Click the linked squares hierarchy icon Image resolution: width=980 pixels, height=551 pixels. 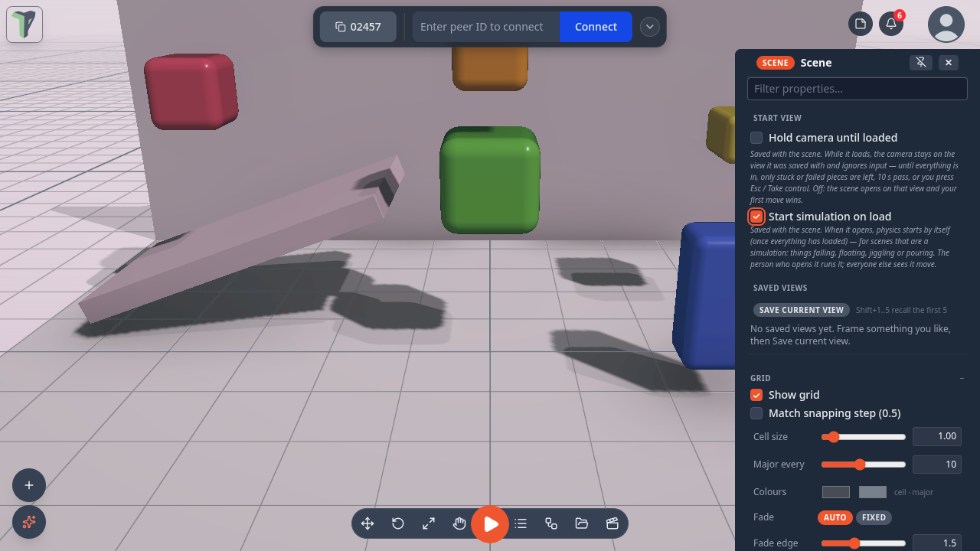click(x=551, y=523)
